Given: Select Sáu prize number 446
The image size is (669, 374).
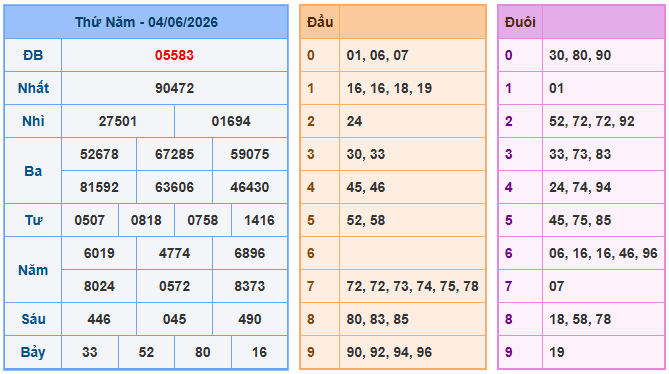Looking at the screenshot, I should coord(99,319).
